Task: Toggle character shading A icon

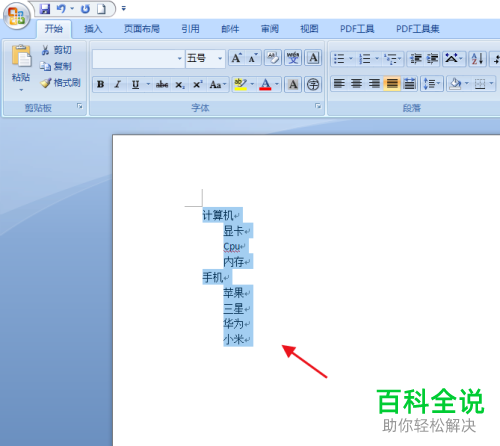Action: point(293,85)
